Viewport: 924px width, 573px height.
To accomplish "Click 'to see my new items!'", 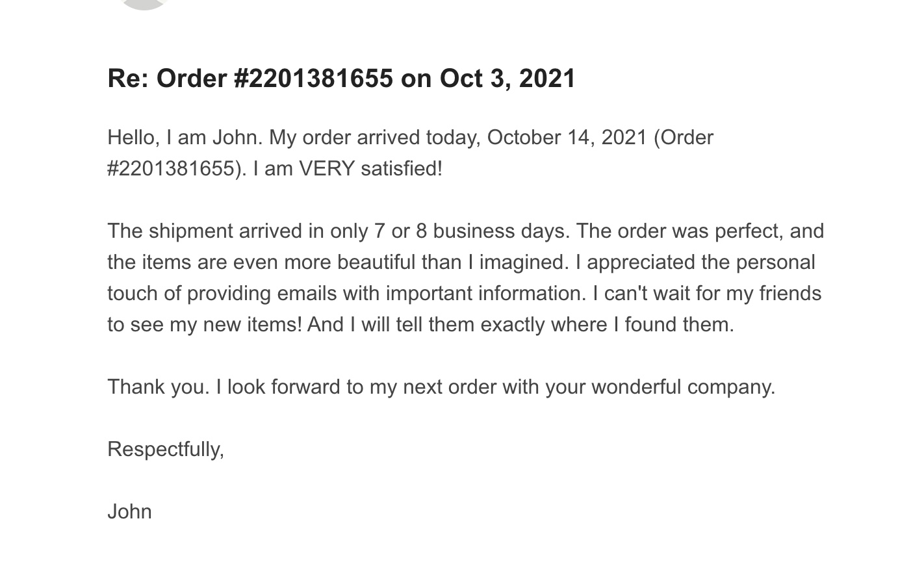I will (x=205, y=325).
